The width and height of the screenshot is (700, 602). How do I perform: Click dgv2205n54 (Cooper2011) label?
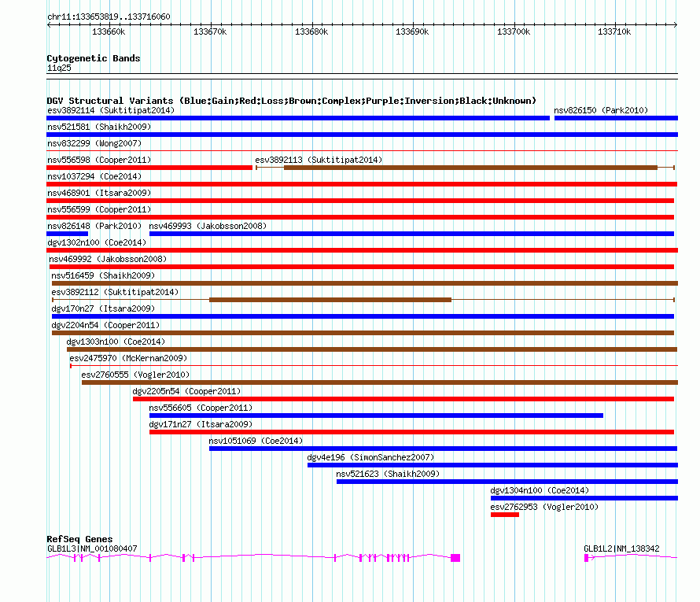click(x=186, y=391)
